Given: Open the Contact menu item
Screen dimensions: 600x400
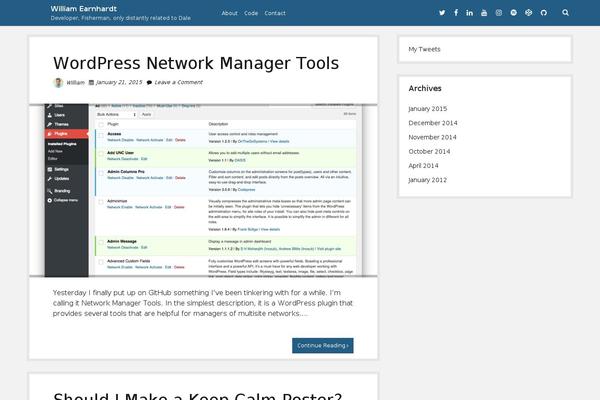Looking at the screenshot, I should tap(275, 13).
